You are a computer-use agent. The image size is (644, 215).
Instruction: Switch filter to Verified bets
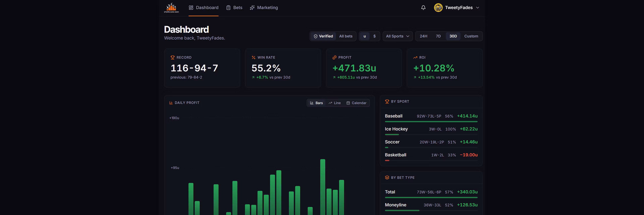tap(323, 36)
